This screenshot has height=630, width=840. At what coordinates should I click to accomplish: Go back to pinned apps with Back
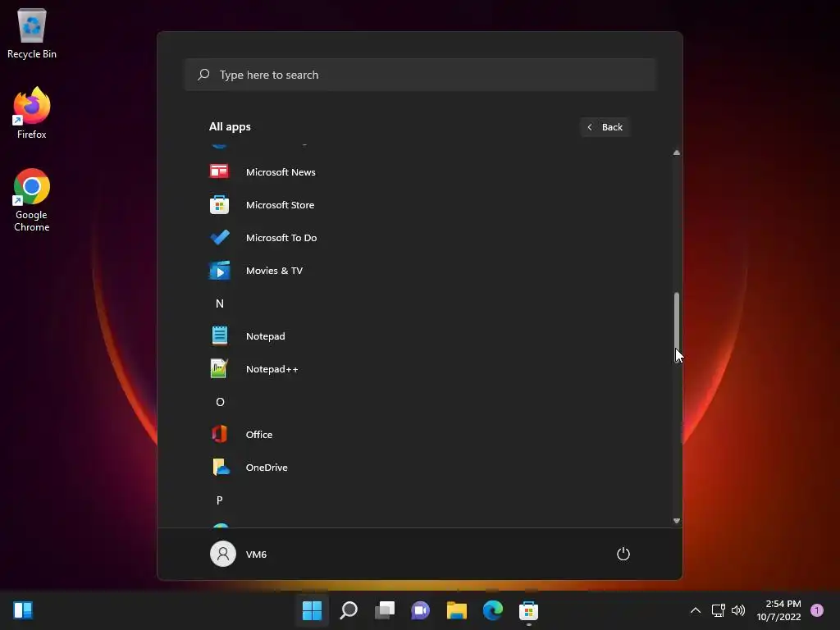click(x=605, y=127)
